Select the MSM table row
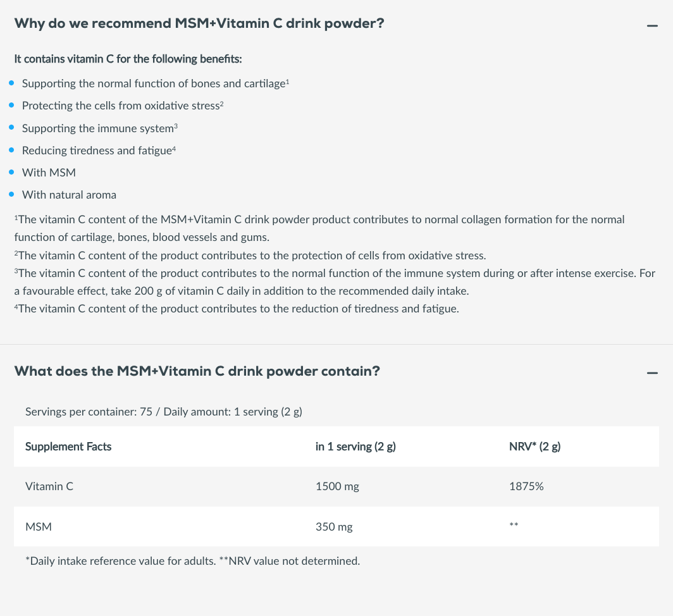Screen dimensions: 673x616 tap(337, 527)
